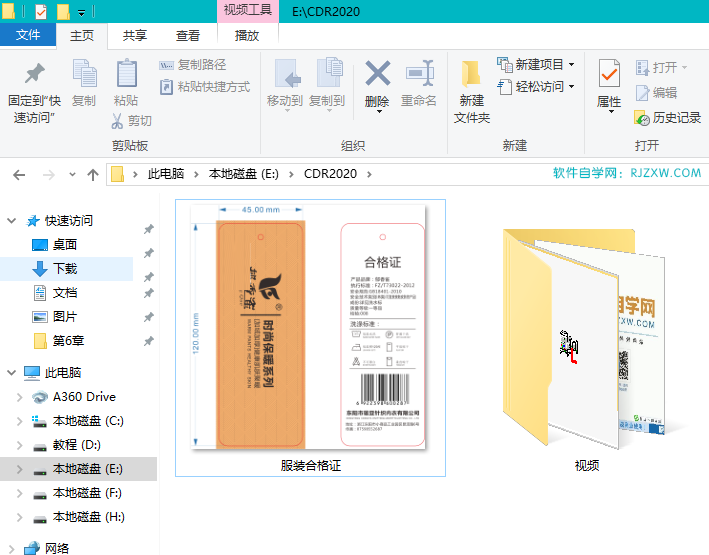Expand the A360 Drive node
The image size is (709, 555).
(19, 397)
